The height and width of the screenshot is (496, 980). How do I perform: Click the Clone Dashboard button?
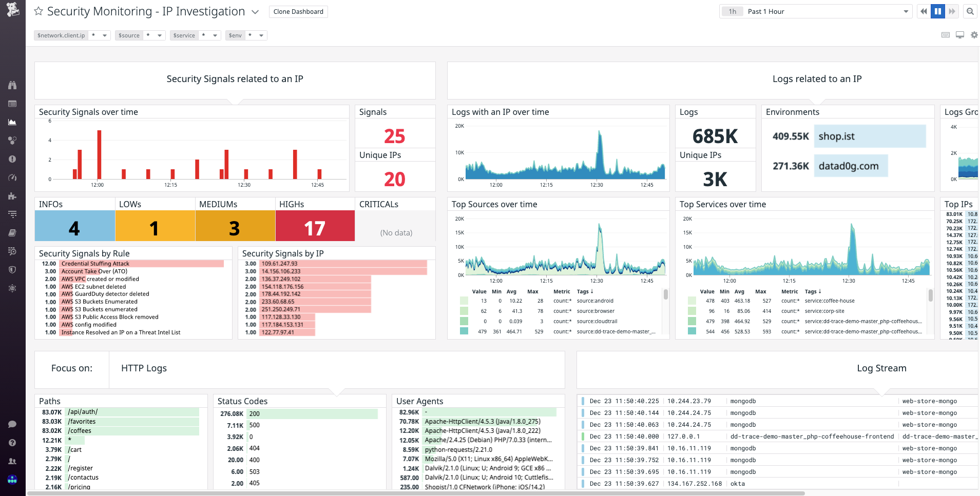(x=298, y=11)
